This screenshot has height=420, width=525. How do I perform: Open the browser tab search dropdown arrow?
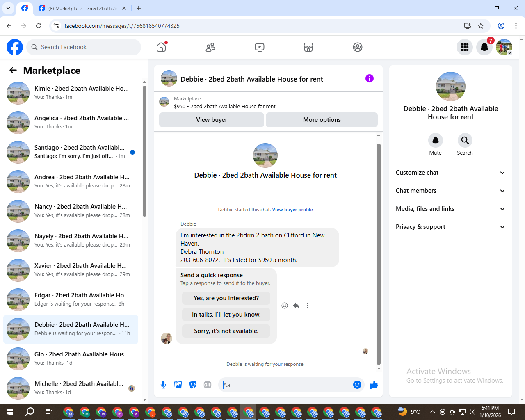coord(8,8)
